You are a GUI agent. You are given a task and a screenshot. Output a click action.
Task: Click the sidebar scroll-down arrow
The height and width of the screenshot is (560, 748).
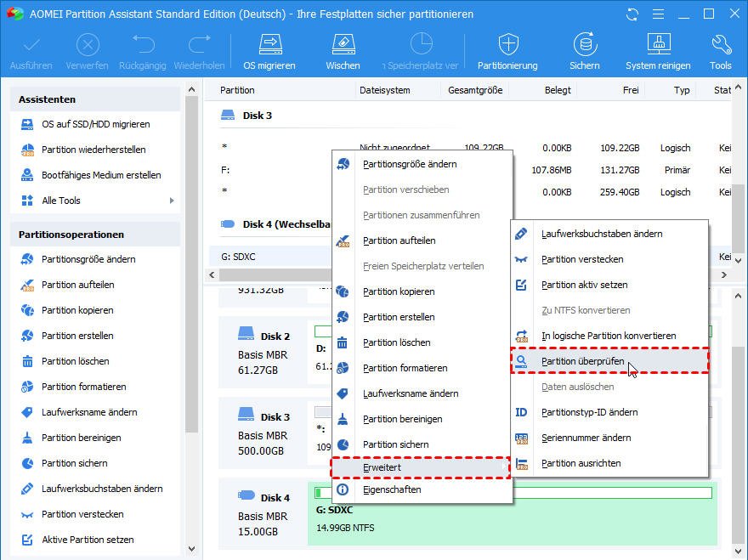pyautogui.click(x=192, y=549)
